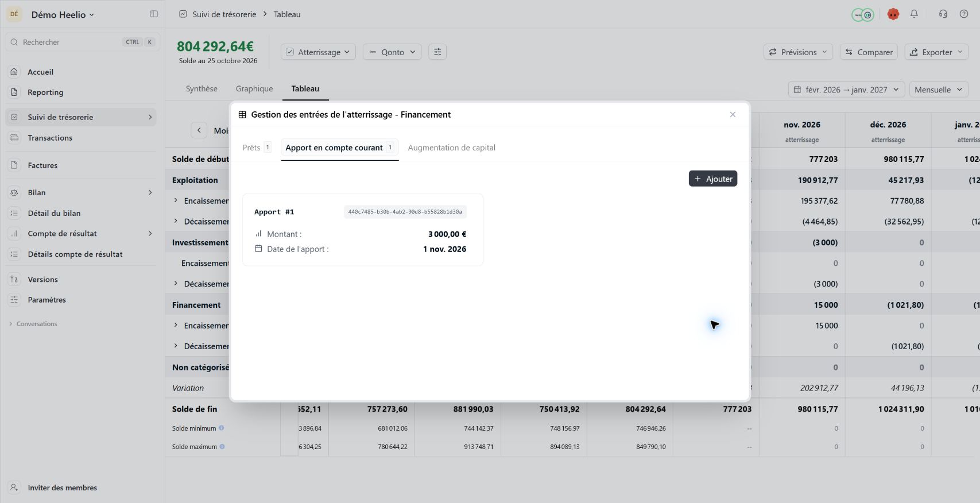Viewport: 980px width, 503px height.
Task: Open the Exporter dropdown
Action: tap(936, 52)
